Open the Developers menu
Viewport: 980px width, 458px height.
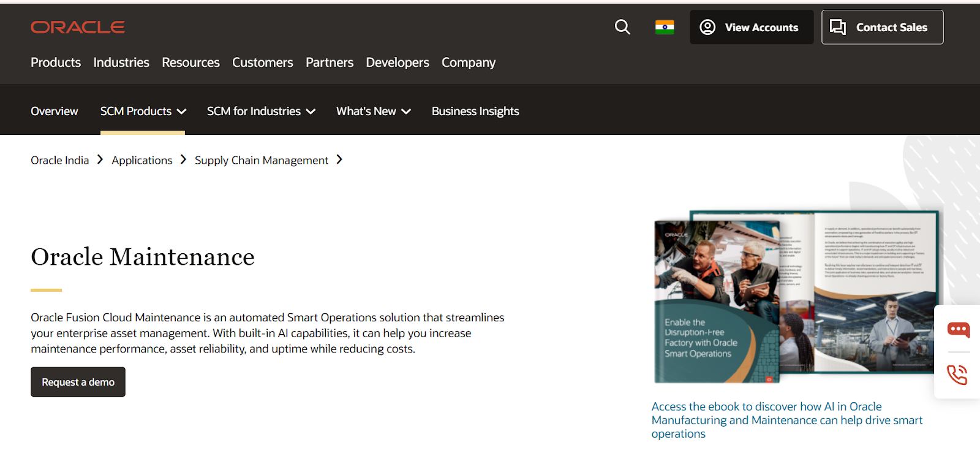coord(398,63)
